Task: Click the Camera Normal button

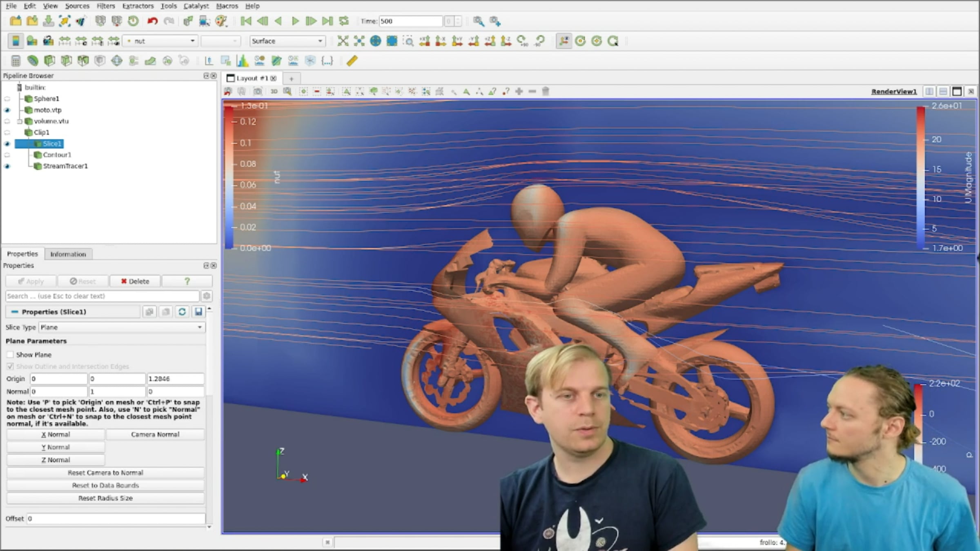Action: pyautogui.click(x=155, y=435)
